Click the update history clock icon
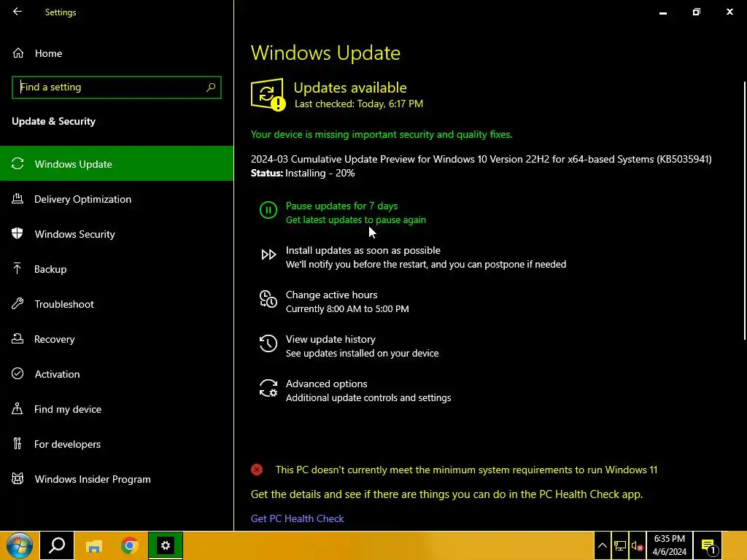Image resolution: width=747 pixels, height=560 pixels. coord(268,343)
